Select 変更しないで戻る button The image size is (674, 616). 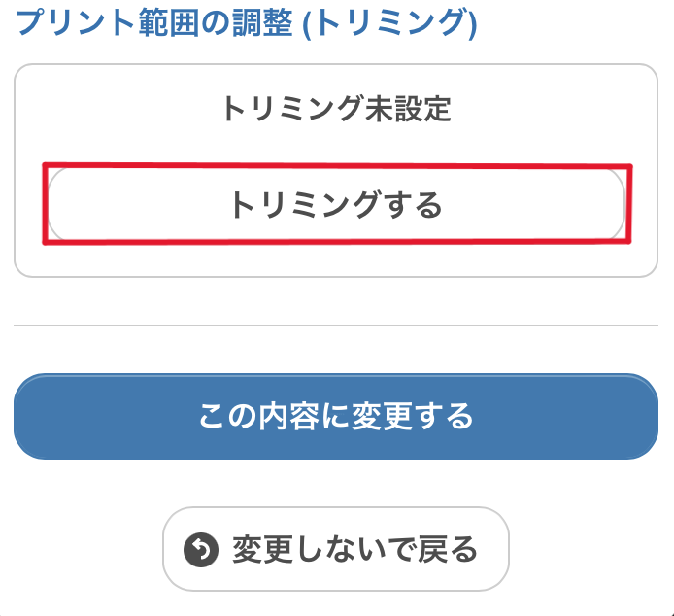click(x=336, y=549)
